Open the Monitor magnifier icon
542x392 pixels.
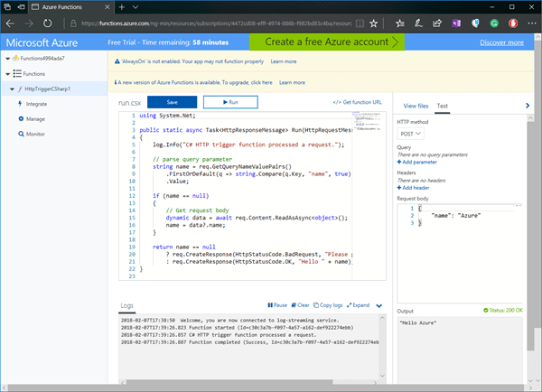[x=19, y=134]
